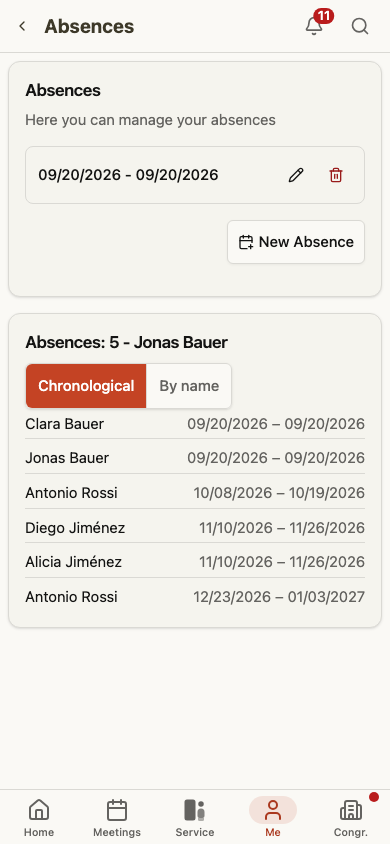Select Alicia Jiménez's absence row

pos(195,562)
